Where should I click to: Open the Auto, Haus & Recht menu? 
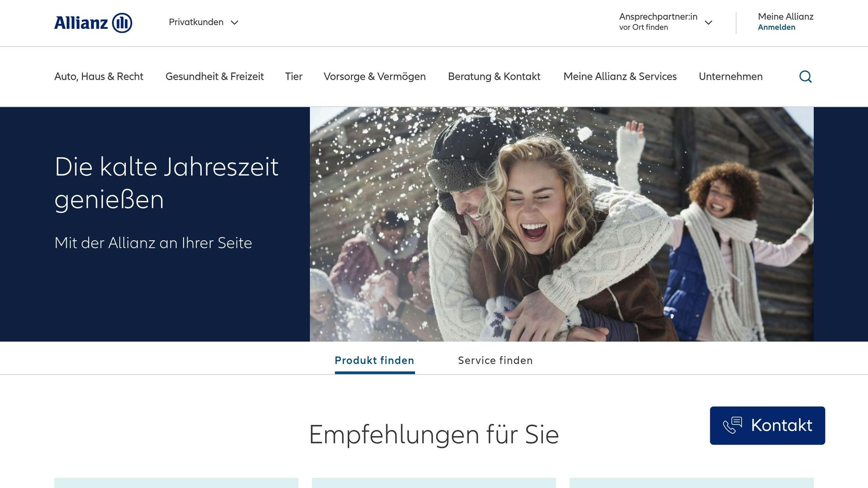[x=99, y=77]
